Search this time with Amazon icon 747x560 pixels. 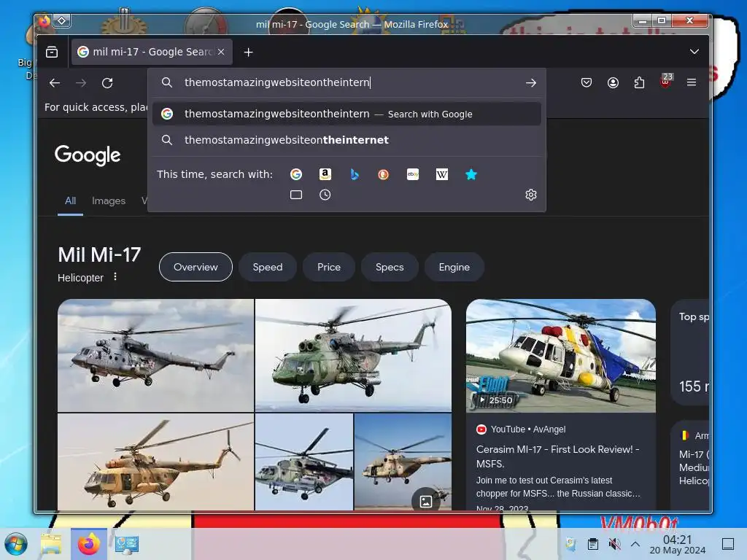tap(325, 174)
